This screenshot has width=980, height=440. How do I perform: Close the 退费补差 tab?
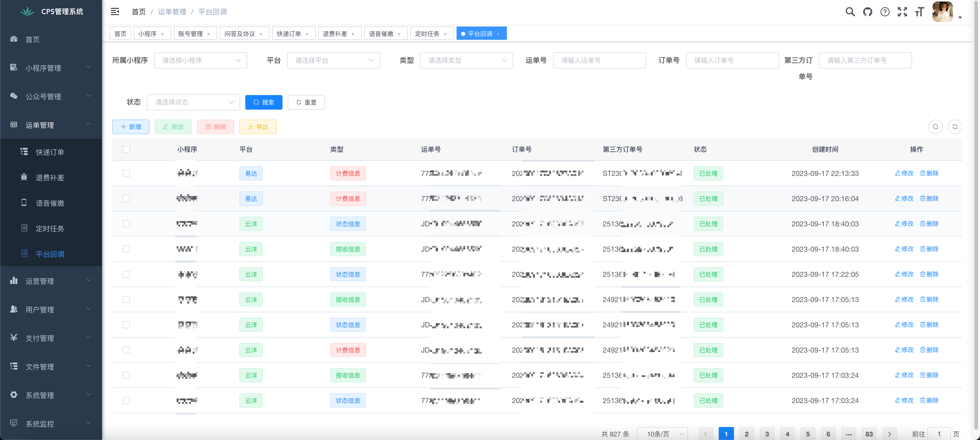click(x=353, y=34)
